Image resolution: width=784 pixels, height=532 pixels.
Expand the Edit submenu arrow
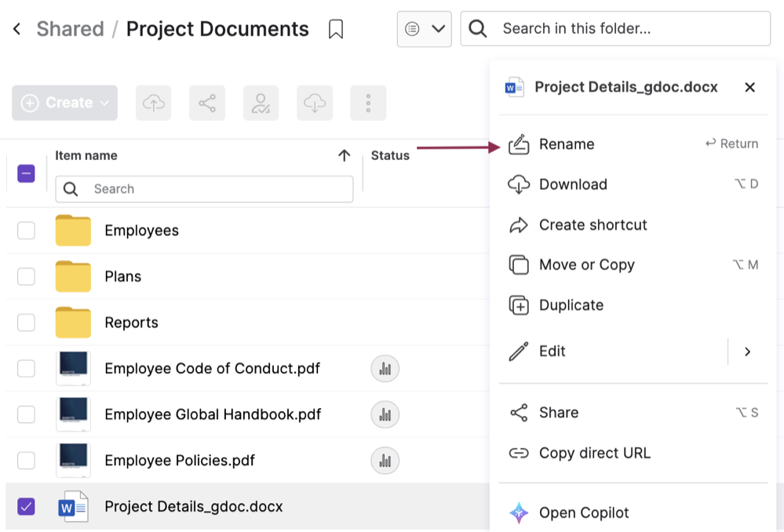pyautogui.click(x=747, y=352)
